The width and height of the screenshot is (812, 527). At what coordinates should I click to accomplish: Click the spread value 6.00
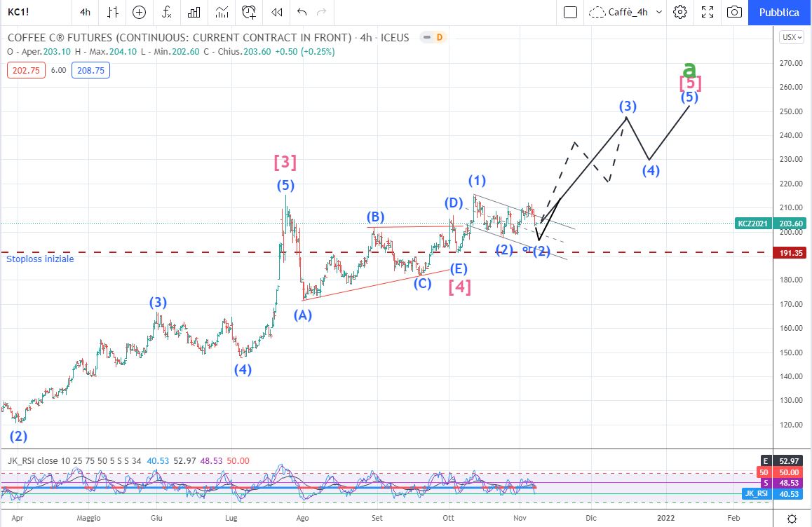[x=58, y=70]
